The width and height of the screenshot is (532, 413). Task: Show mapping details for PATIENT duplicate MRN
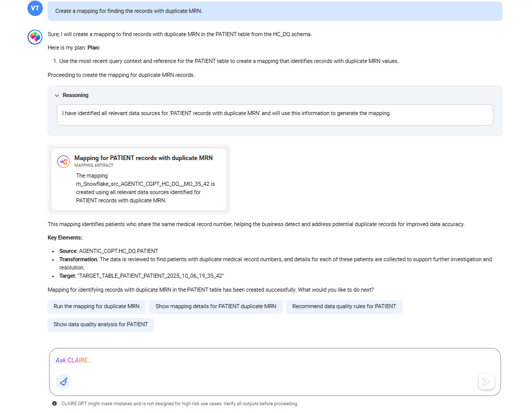click(x=216, y=307)
